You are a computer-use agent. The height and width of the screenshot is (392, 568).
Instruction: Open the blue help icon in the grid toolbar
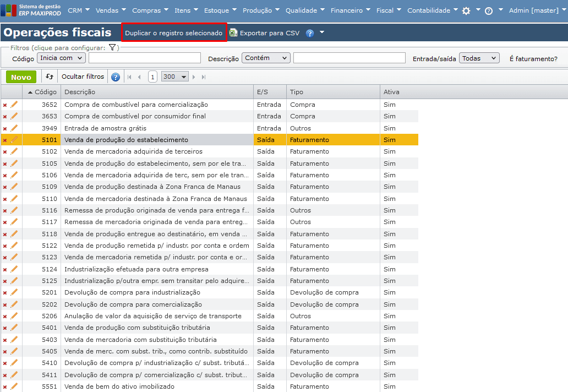point(115,77)
